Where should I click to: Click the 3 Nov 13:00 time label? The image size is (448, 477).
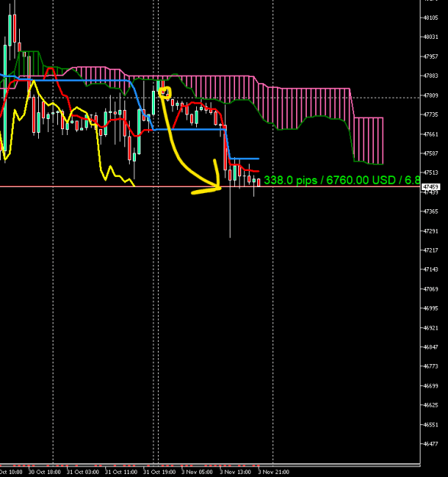point(235,472)
